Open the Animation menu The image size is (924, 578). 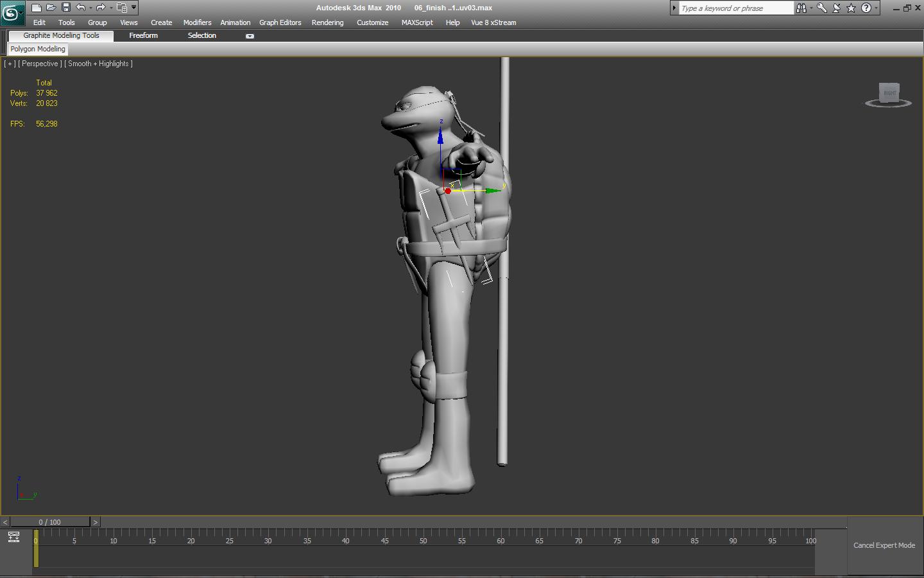point(235,22)
